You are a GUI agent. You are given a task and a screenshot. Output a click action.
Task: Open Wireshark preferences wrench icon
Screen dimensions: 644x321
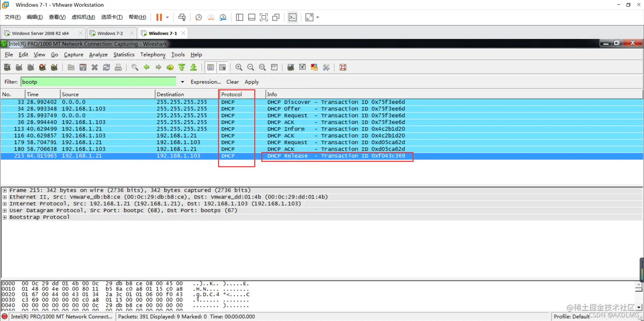[326, 67]
